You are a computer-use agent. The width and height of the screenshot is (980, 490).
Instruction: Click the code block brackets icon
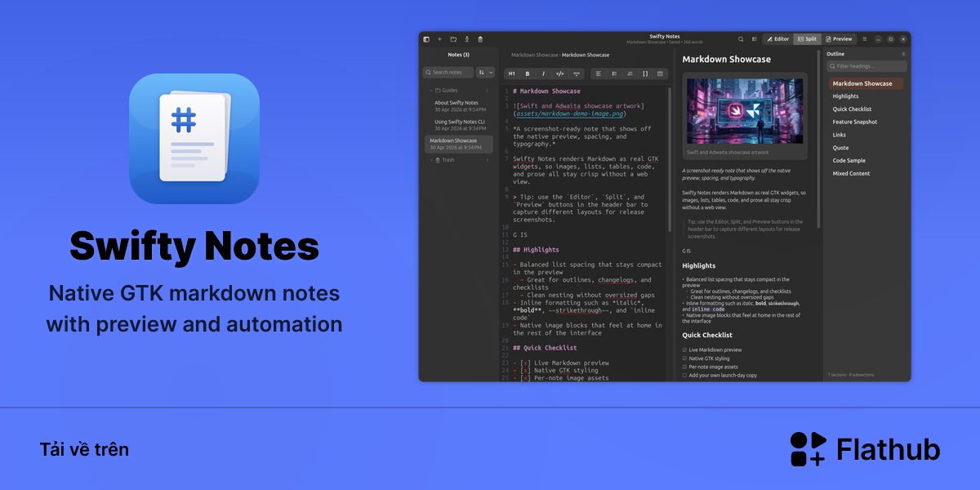(645, 73)
